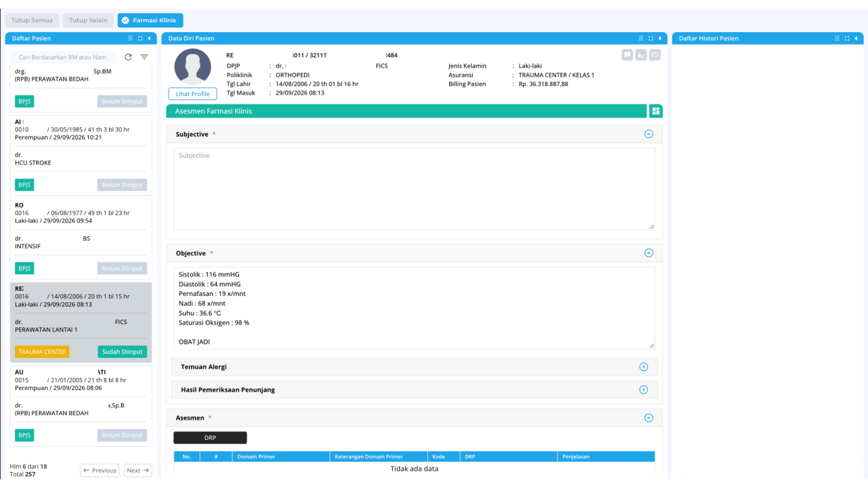868x488 pixels.
Task: Click the black DRP button
Action: pos(210,438)
